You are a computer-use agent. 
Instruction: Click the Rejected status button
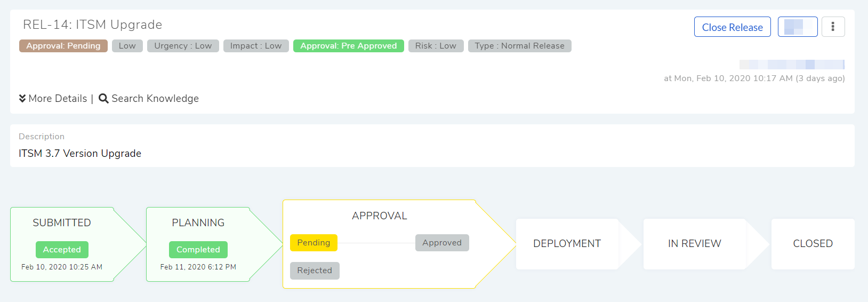point(315,271)
